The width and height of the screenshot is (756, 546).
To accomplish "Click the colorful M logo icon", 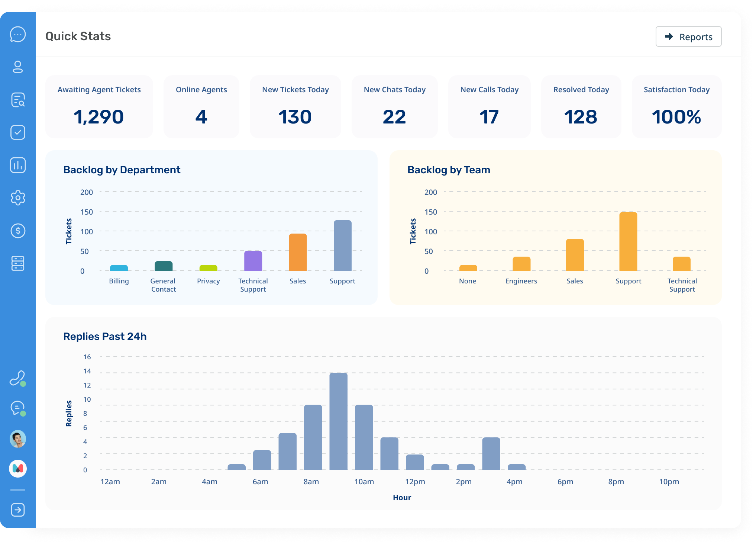I will pos(18,468).
